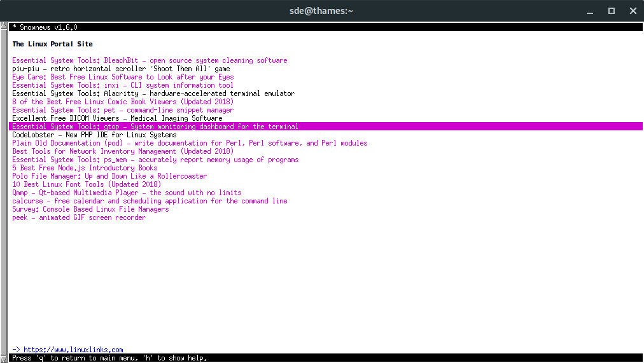Select the Network Inventory Management entry
This screenshot has height=363, width=644.
pyautogui.click(x=122, y=151)
